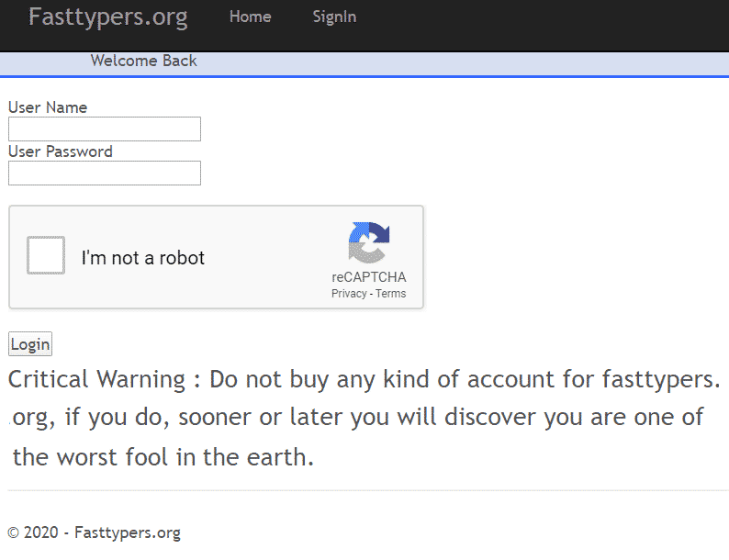Screen dimensions: 729x560
Task: Click the reCAPTCHA logo icon
Action: (369, 242)
